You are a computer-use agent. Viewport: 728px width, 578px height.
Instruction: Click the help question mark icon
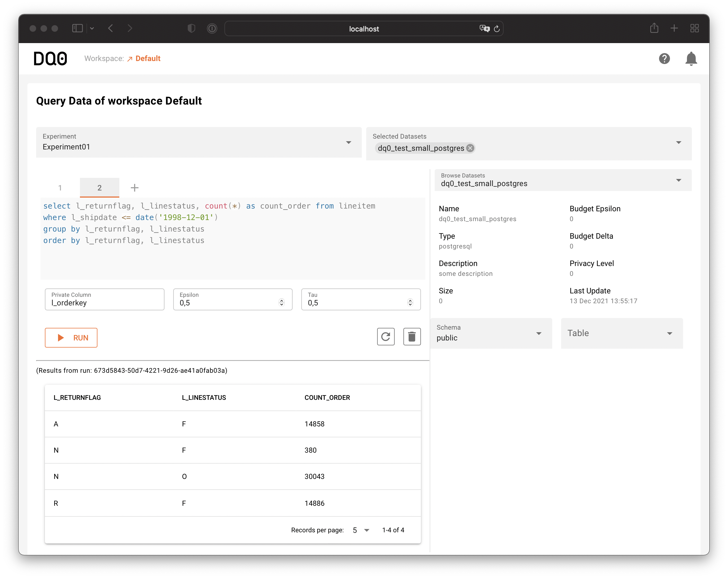pos(665,58)
